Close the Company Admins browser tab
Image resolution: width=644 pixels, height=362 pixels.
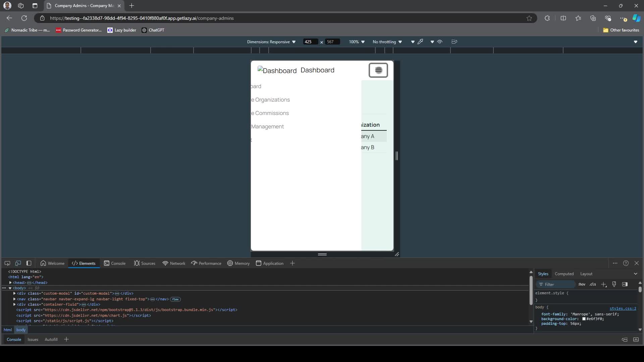(119, 6)
